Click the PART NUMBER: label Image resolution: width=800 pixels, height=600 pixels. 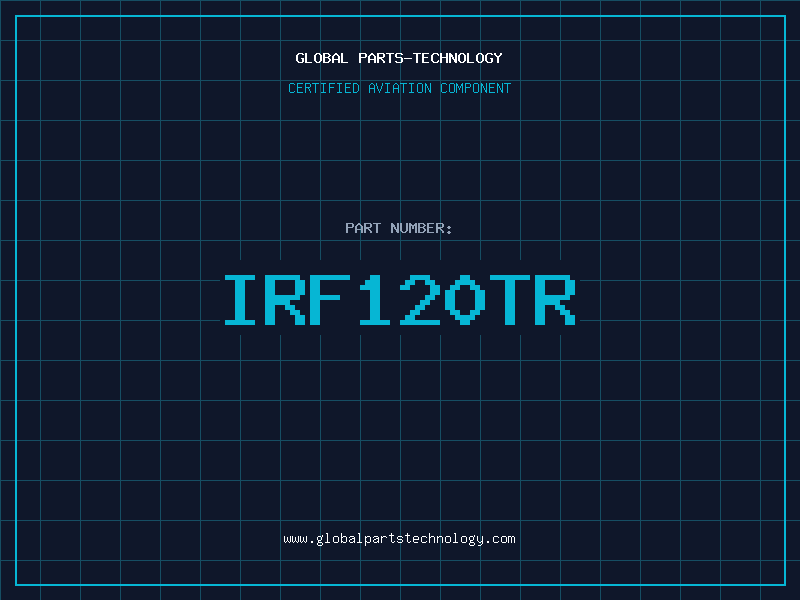(x=399, y=228)
